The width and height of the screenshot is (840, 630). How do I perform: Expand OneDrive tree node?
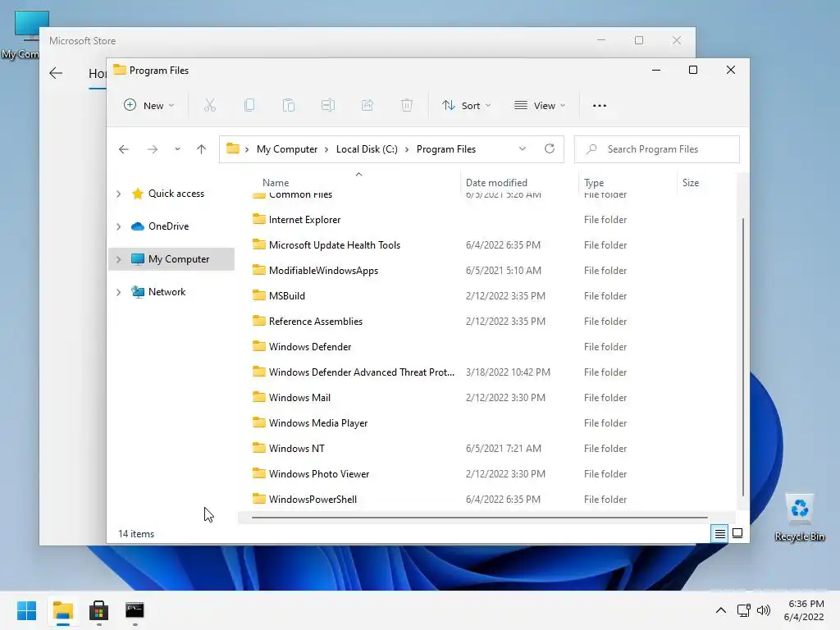[x=119, y=226]
